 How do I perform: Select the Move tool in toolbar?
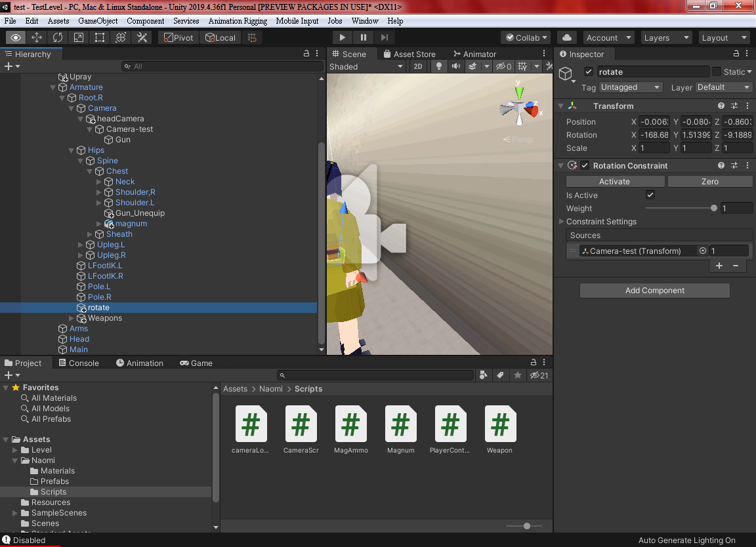[37, 37]
